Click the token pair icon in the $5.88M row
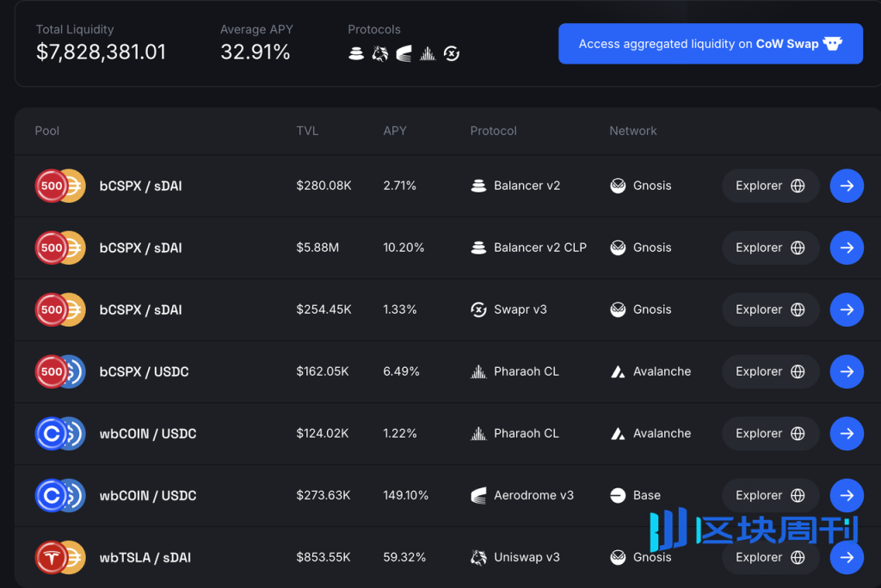The image size is (881, 588). (x=60, y=248)
